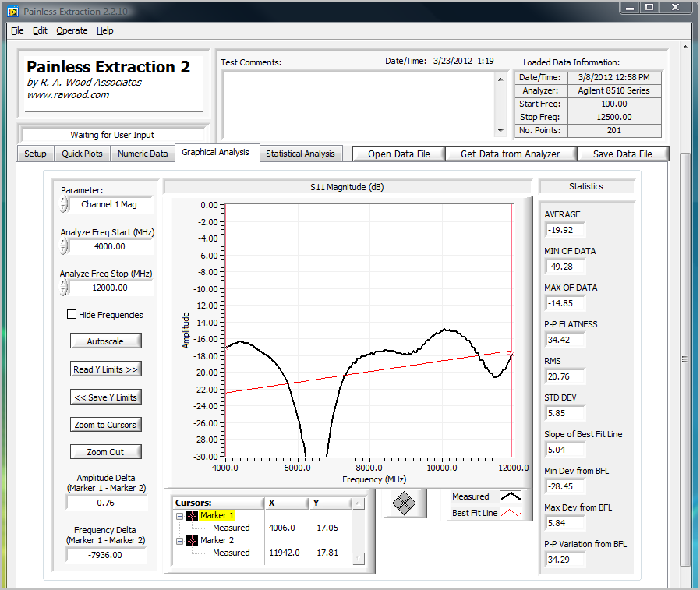Switch to the Quick Plots tab
The image size is (700, 590).
coord(82,154)
